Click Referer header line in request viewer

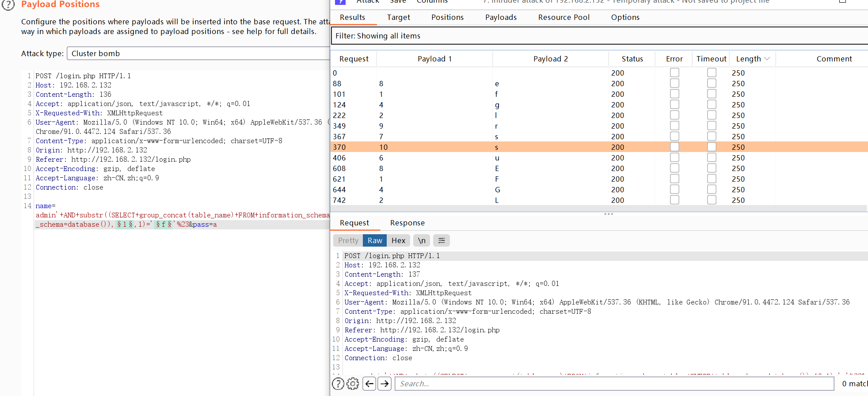pyautogui.click(x=422, y=330)
